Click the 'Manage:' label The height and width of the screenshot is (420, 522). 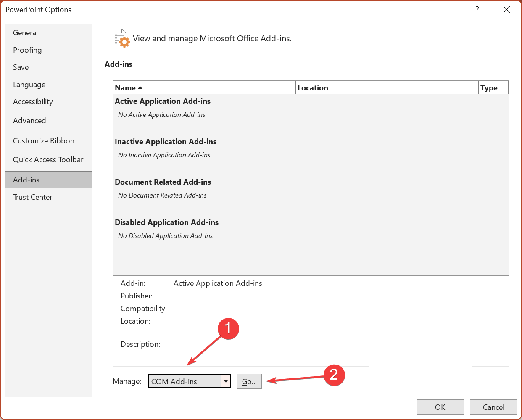(127, 381)
